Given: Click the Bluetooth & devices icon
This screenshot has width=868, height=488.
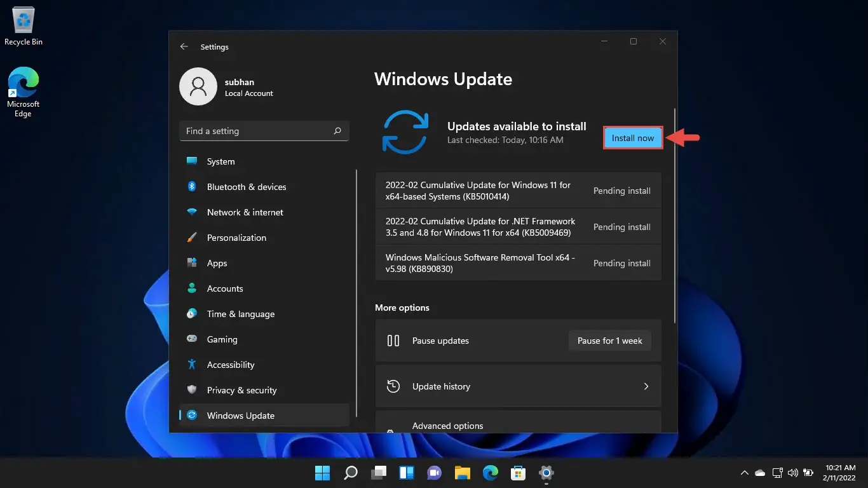Looking at the screenshot, I should [x=192, y=187].
